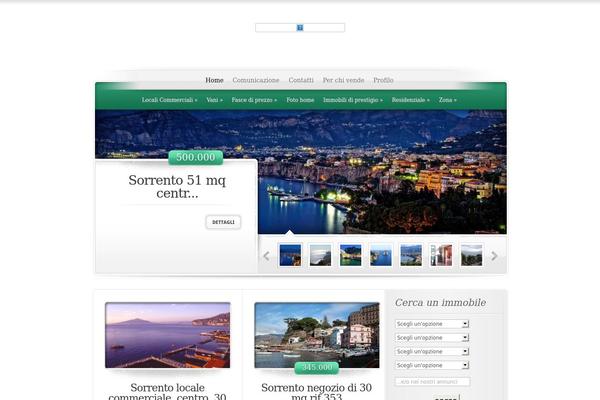Open the Fasce di prezzo menu
The width and height of the screenshot is (600, 400).
coord(254,100)
